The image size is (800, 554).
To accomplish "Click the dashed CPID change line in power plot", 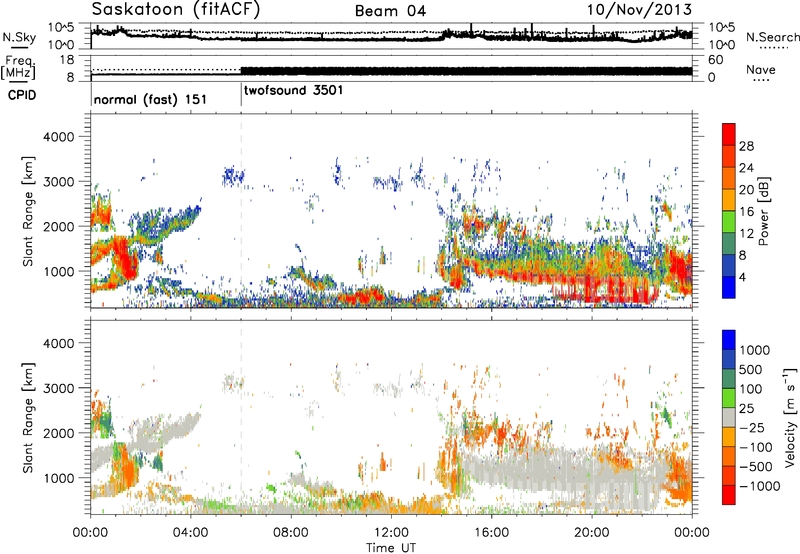I will pos(241,211).
